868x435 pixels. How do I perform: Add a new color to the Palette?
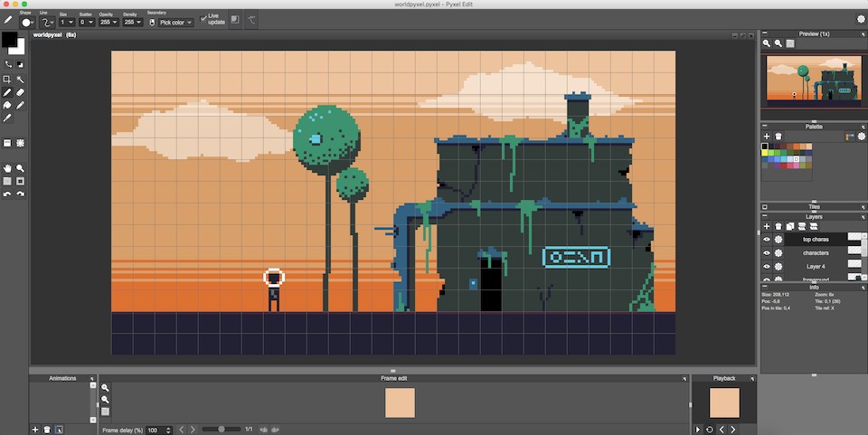767,137
